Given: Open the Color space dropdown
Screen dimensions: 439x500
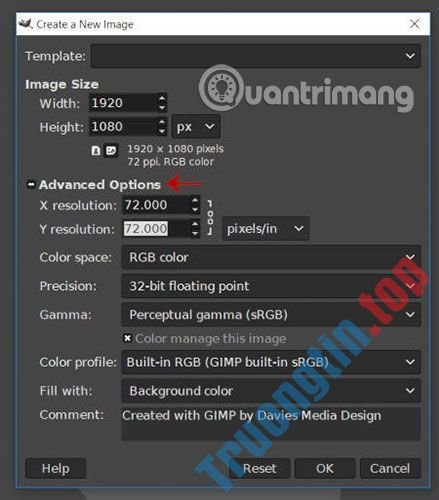Looking at the screenshot, I should click(271, 257).
